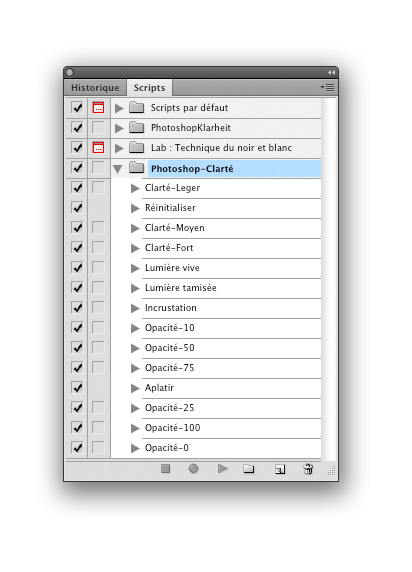
Task: Uncheck the PhotoshopKlarheit set checkbox
Action: 77,128
